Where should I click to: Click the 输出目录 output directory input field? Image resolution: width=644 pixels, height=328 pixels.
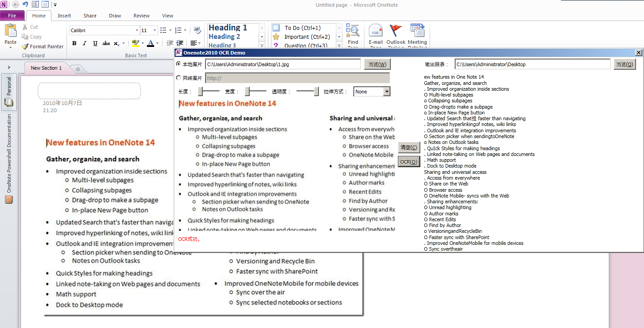click(x=532, y=64)
